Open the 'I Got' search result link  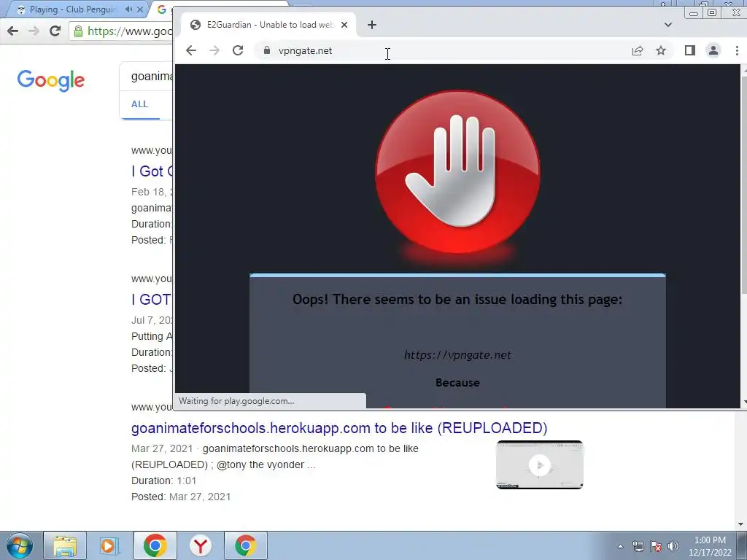[152, 171]
